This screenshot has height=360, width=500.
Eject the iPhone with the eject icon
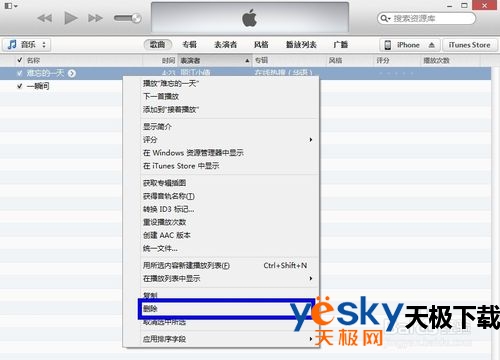pyautogui.click(x=432, y=45)
